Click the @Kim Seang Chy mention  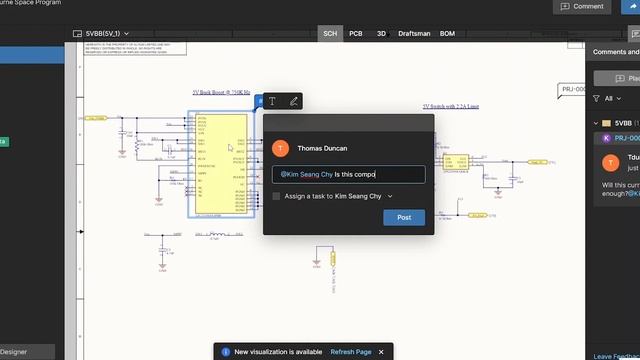pyautogui.click(x=307, y=174)
